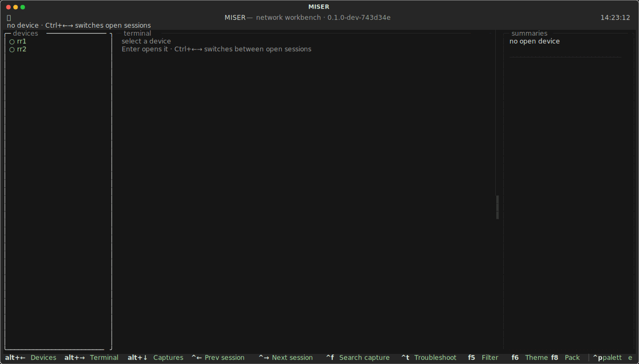
Task: Click the 'Enter opens it' hint line
Action: click(216, 49)
